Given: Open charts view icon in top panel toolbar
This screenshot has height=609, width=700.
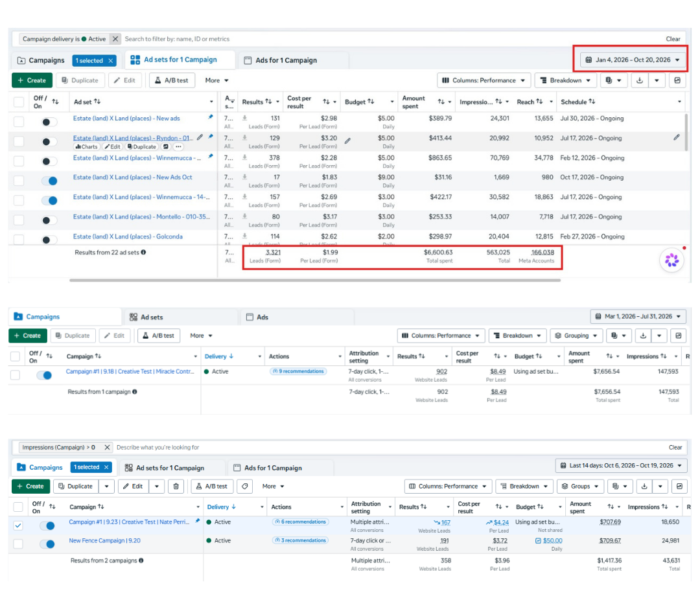Looking at the screenshot, I should [677, 80].
